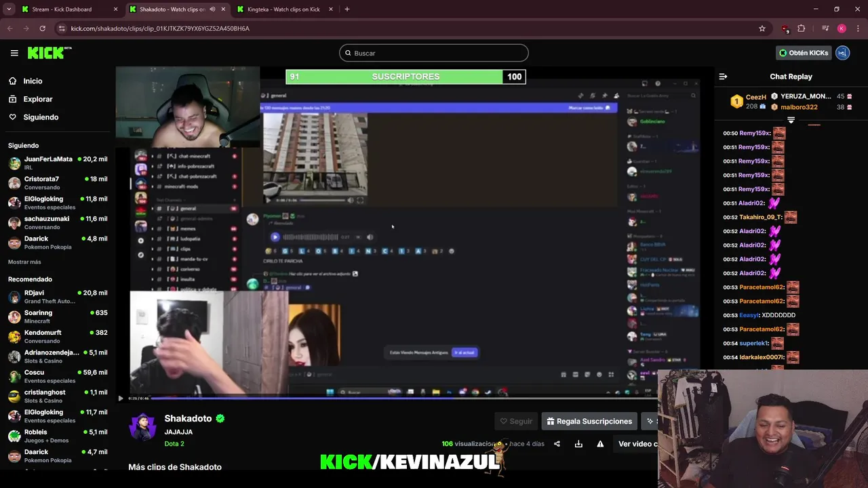868x488 pixels.
Task: Click superlek1 username in chat
Action: (x=753, y=343)
